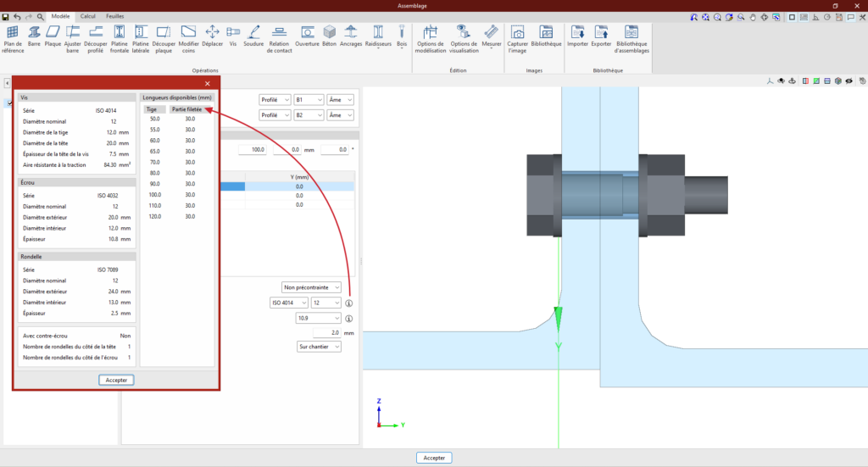Open the Ancrages tool
Image resolution: width=868 pixels, height=467 pixels.
351,37
